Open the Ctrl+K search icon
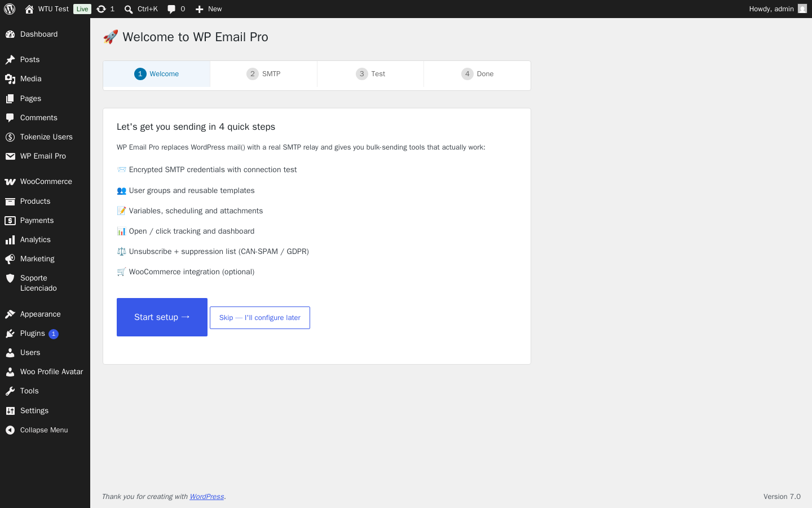Screen dimensions: 812x508 pyautogui.click(x=129, y=9)
